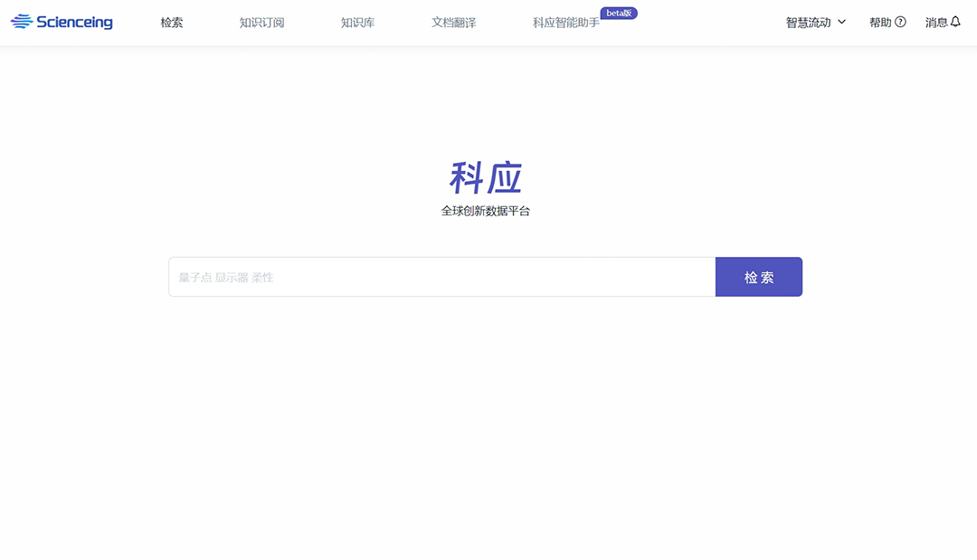Open the 检索 navigation tab
This screenshot has height=560, width=977.
click(172, 23)
